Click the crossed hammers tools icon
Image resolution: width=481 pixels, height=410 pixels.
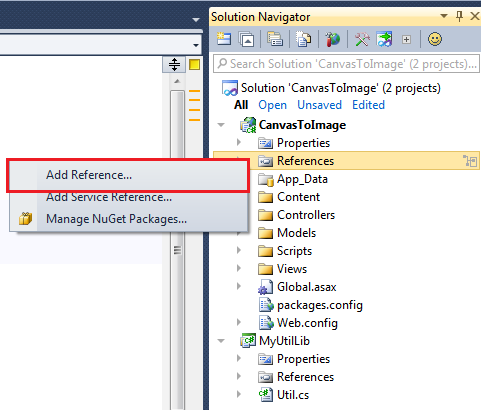[362, 39]
